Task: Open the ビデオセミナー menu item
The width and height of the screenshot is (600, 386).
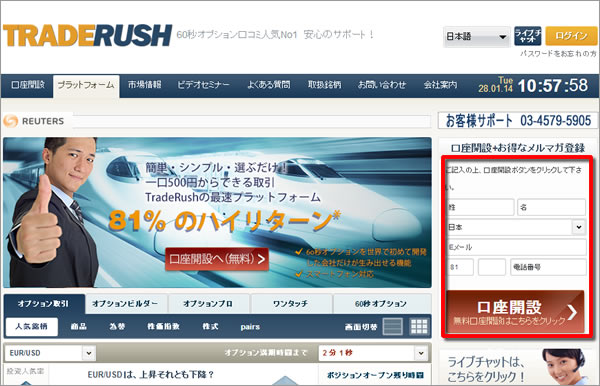Action: click(x=203, y=85)
